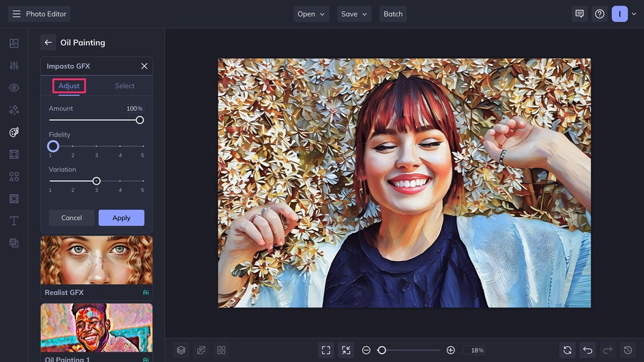Click the Variation slider handle
The width and height of the screenshot is (644, 362).
point(96,181)
